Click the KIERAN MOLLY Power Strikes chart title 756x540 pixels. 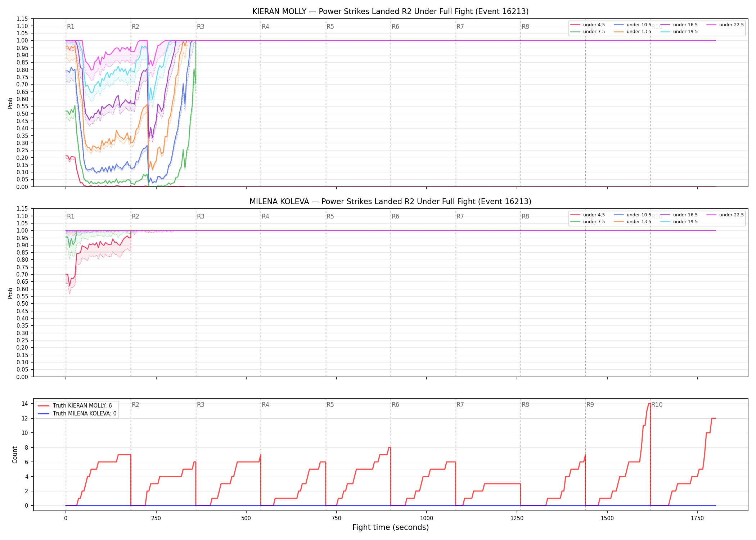(x=390, y=12)
